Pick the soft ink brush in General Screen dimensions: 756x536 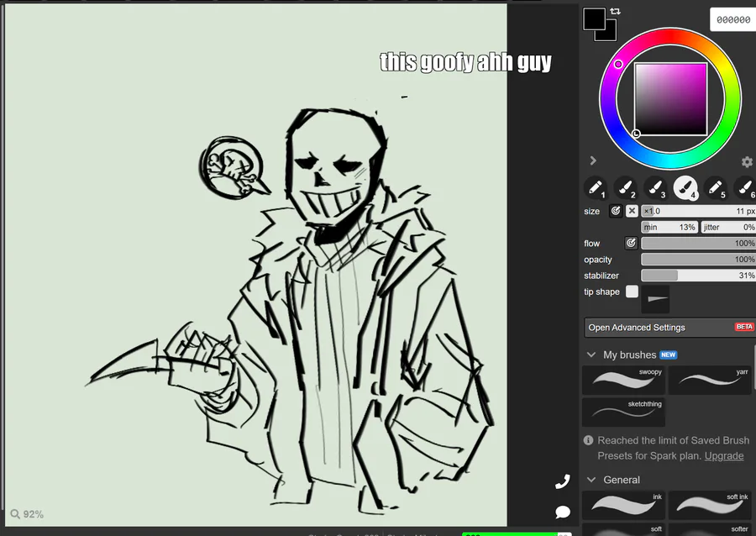710,505
